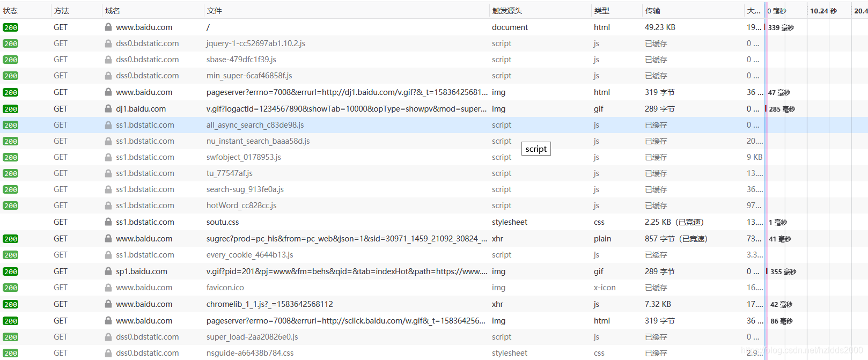Select the every_cookie_4644b13.js request
Screen dimensions: 868x360
point(434,255)
